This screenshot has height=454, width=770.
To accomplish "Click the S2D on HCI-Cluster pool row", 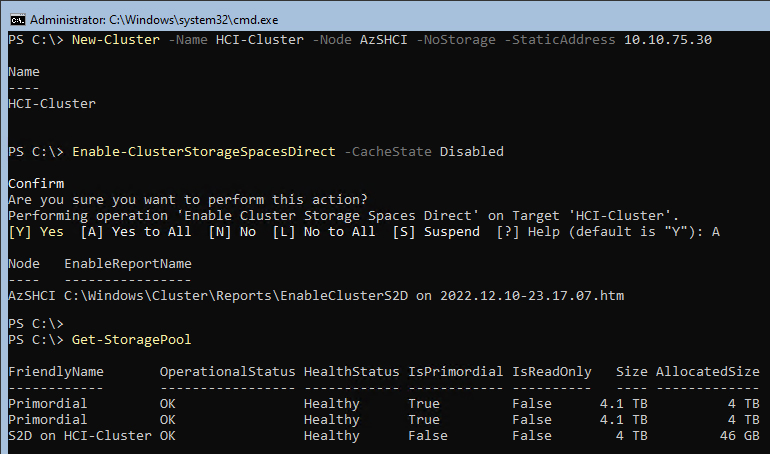I will [x=384, y=436].
